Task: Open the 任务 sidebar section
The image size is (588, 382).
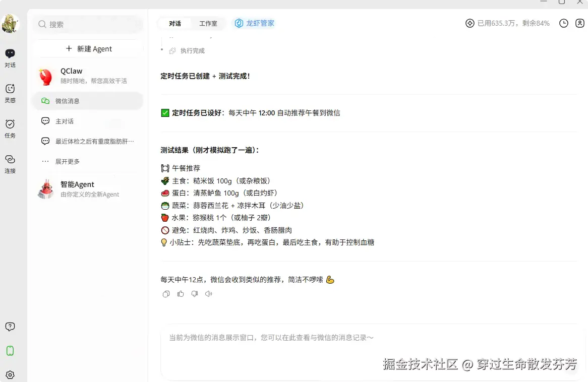Action: click(10, 129)
